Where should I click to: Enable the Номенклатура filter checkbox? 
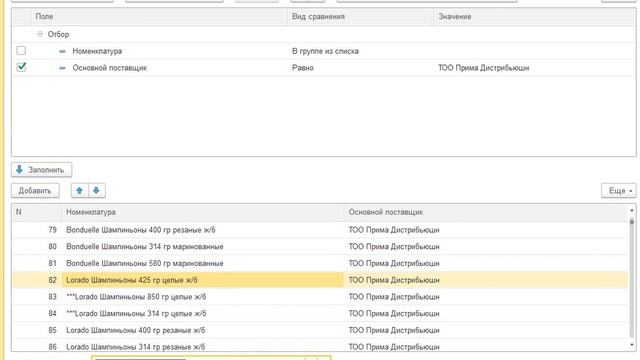(x=21, y=51)
